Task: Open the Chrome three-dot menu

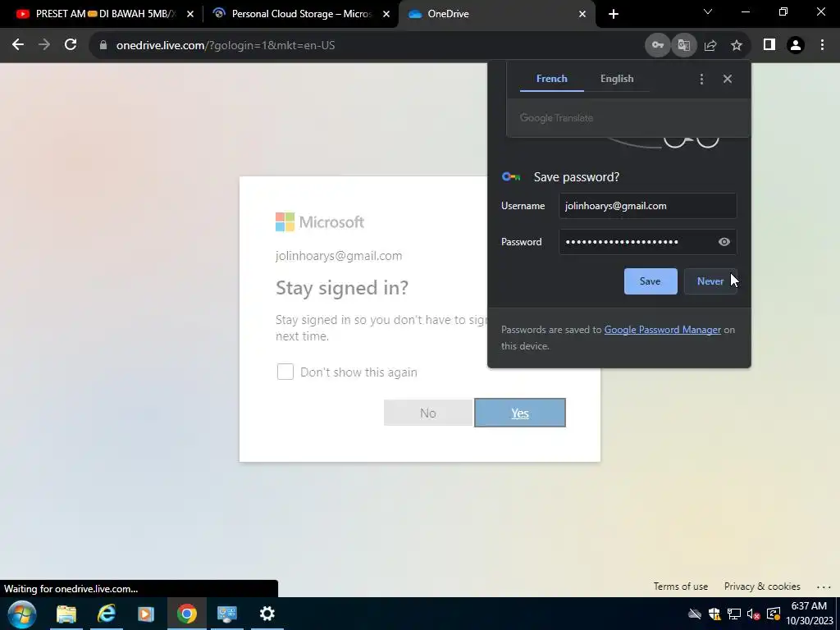Action: (822, 46)
